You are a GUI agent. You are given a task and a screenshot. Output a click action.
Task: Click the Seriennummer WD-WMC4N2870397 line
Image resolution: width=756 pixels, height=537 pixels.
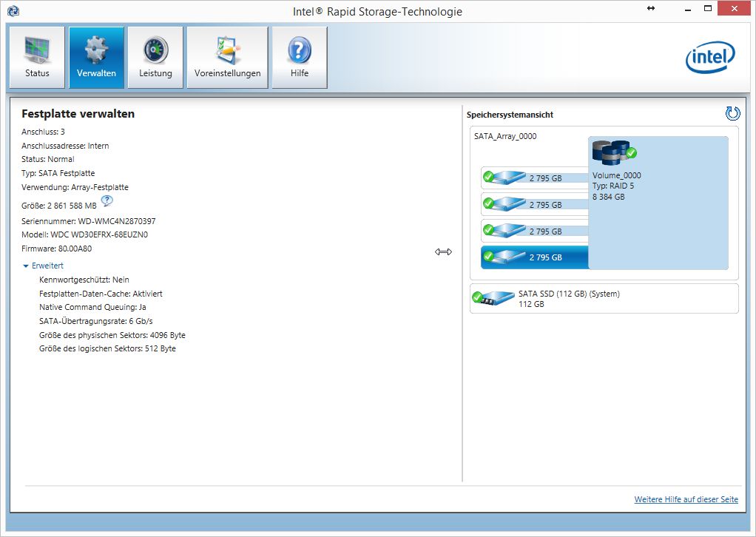(89, 221)
